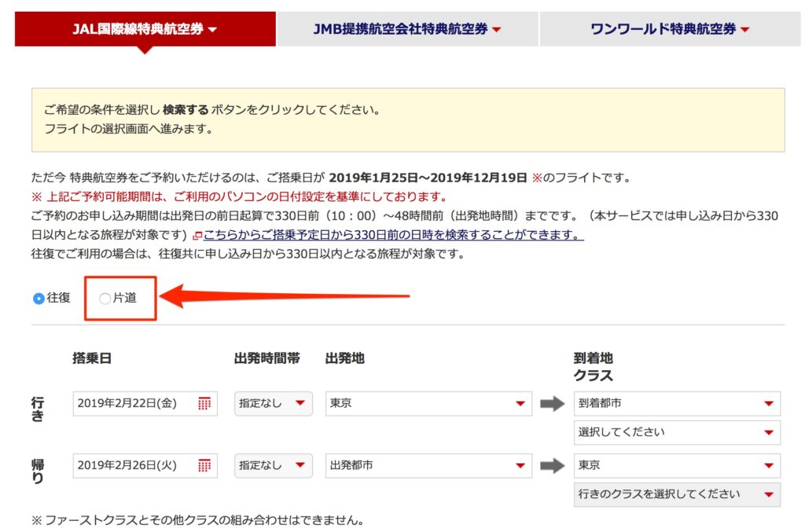Open the calendar icon for 帰り boarding date
The width and height of the screenshot is (805, 532).
tap(204, 465)
